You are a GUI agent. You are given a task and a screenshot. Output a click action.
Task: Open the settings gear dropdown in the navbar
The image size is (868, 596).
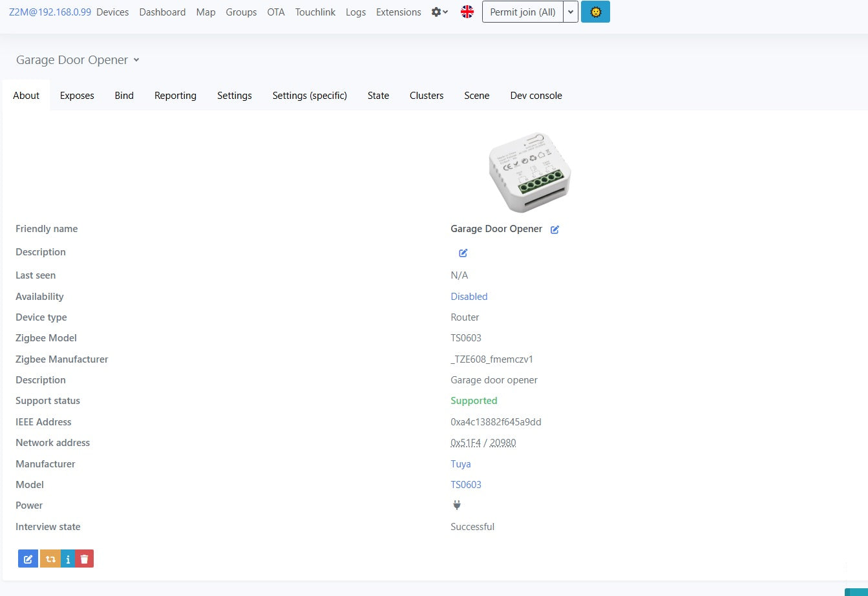(x=438, y=11)
